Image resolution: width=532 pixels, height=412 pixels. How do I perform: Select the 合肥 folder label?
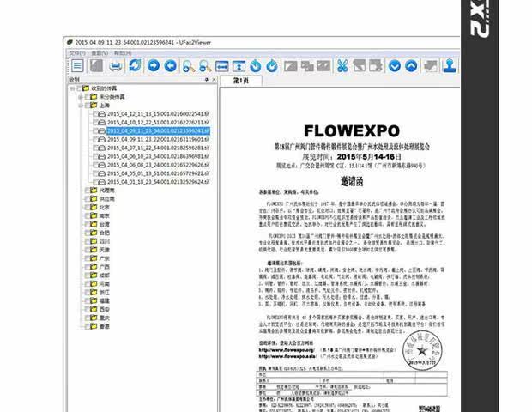[105, 233]
